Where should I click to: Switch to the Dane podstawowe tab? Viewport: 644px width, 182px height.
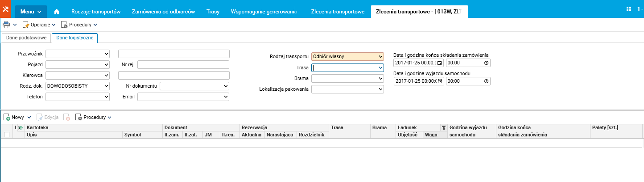[x=26, y=38]
